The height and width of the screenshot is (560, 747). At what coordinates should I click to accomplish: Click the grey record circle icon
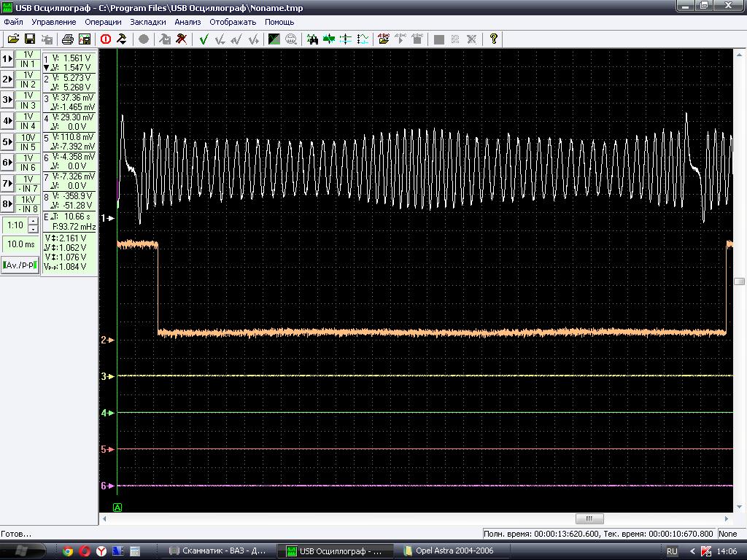tap(144, 39)
